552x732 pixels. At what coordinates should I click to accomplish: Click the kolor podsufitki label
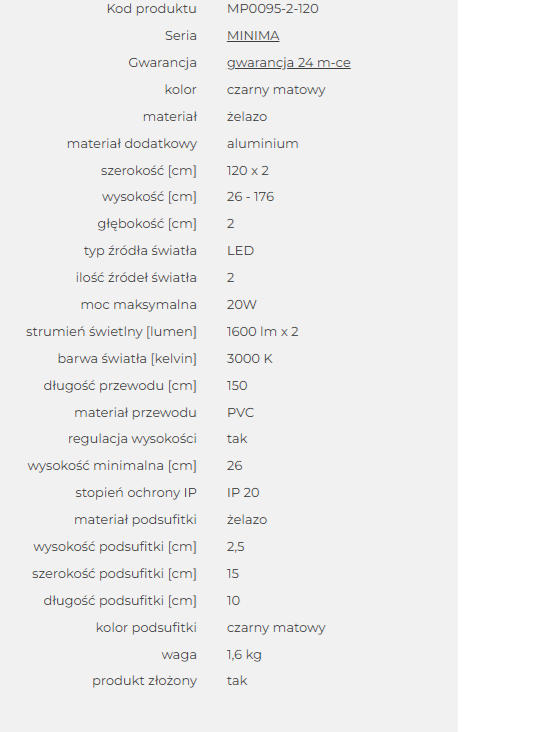pyautogui.click(x=146, y=628)
